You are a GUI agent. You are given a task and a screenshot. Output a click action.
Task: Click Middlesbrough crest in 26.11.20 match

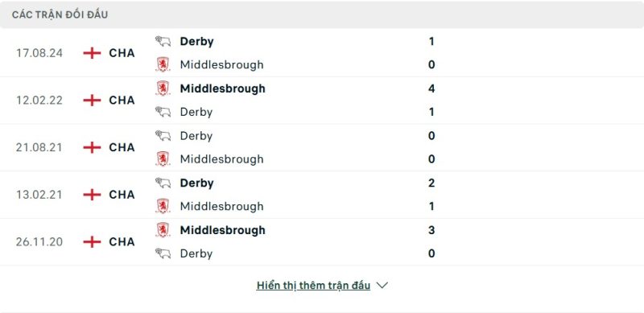click(163, 230)
